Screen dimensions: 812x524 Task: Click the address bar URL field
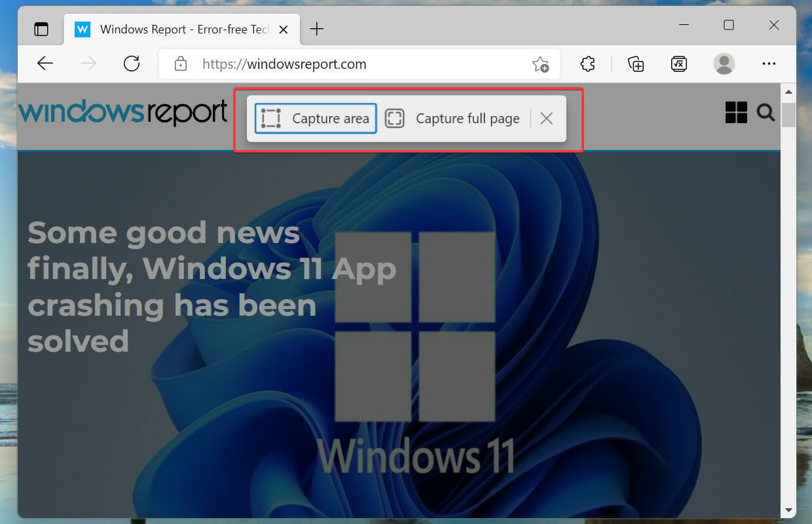pyautogui.click(x=360, y=64)
